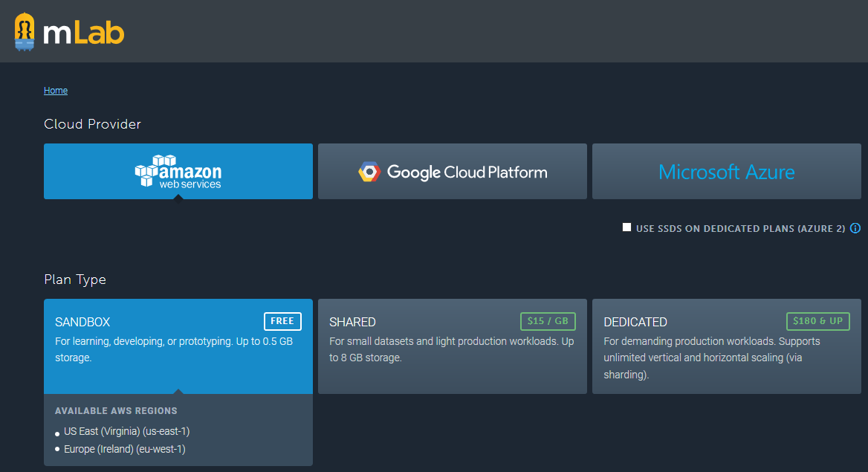Click the $15 / GB price badge

point(548,321)
